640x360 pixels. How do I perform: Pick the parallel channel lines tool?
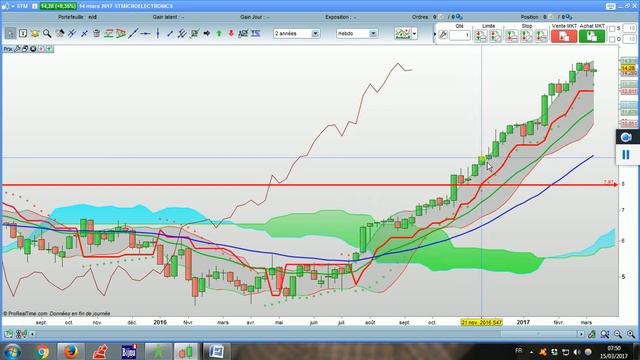(182, 33)
